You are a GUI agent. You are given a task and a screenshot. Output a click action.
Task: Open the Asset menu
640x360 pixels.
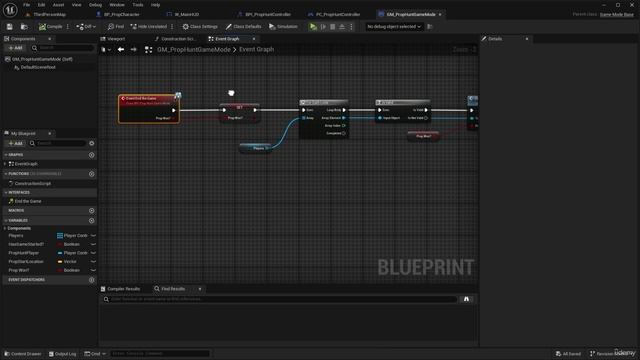pos(58,5)
